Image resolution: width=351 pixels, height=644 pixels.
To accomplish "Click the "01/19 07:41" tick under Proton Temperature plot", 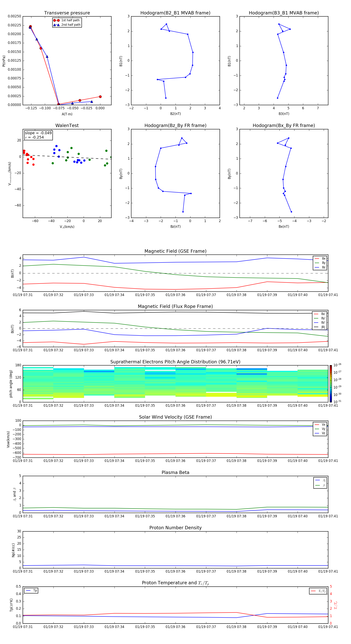I will (x=328, y=627).
